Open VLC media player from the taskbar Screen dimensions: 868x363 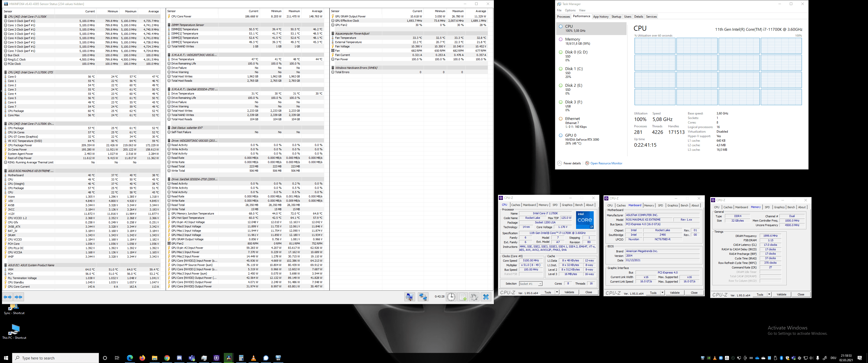(x=253, y=358)
